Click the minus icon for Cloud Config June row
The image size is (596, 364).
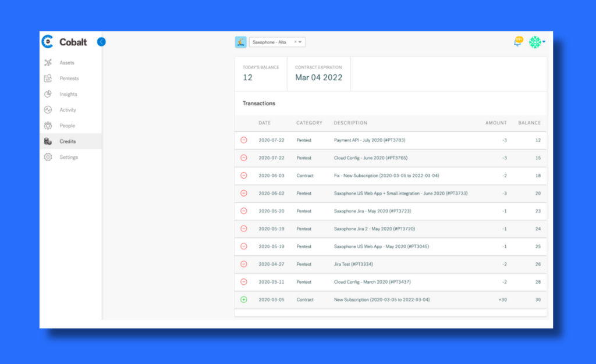244,158
